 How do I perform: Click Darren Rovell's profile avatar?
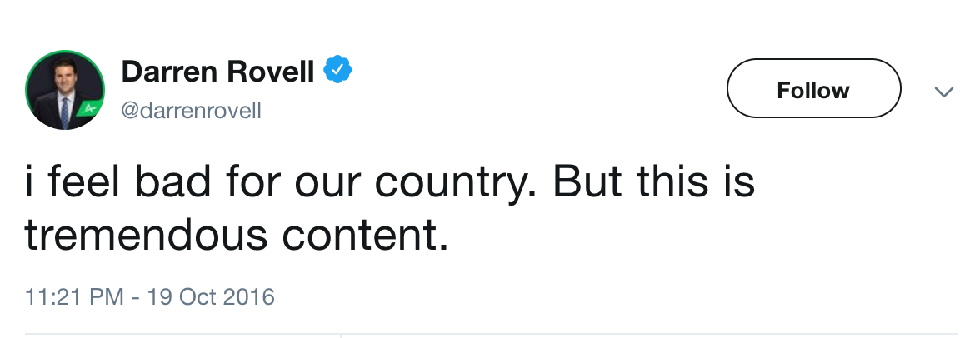click(x=65, y=89)
